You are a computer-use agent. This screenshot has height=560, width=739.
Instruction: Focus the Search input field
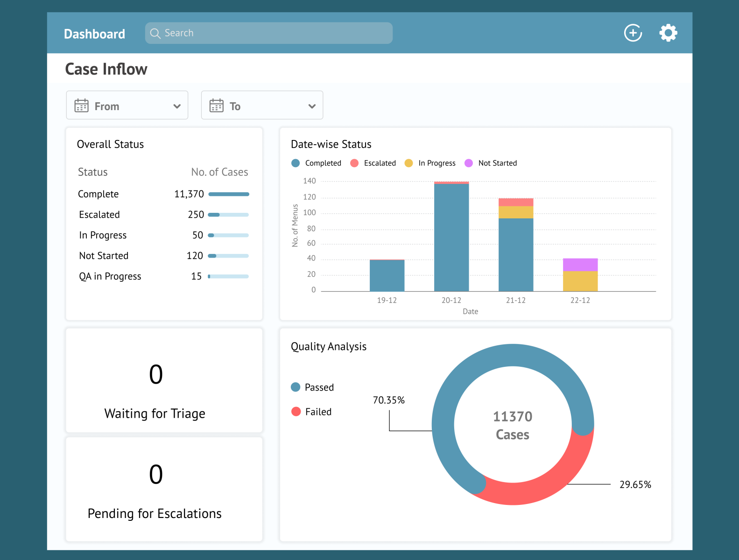(x=269, y=33)
